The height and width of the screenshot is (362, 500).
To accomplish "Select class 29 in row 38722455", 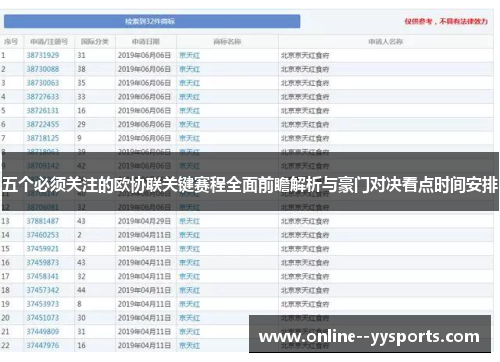I will pos(81,124).
